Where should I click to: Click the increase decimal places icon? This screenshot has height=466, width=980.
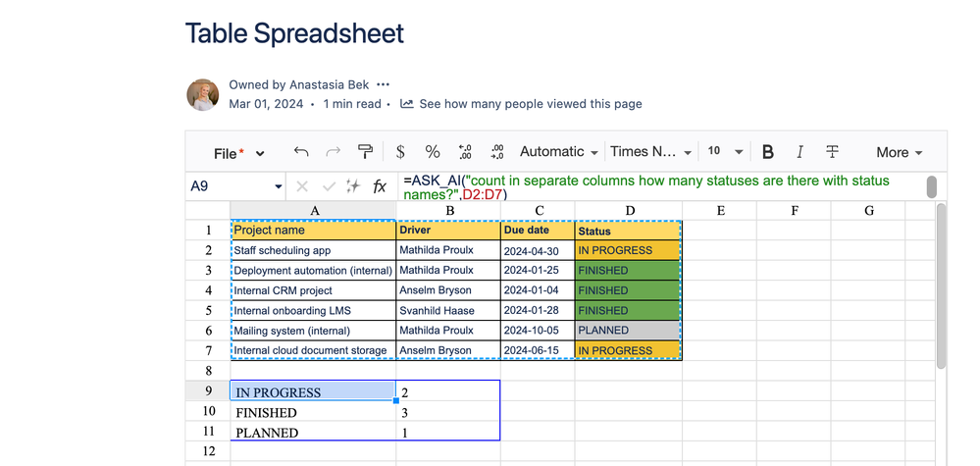point(497,152)
